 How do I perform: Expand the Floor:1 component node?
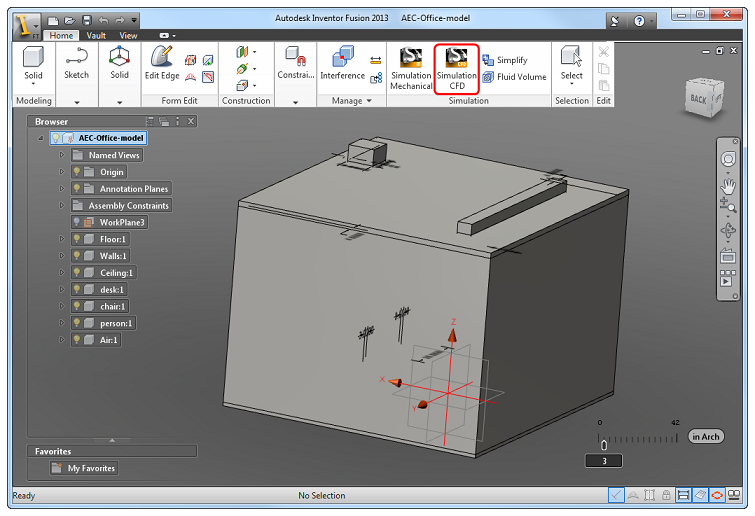[x=62, y=239]
